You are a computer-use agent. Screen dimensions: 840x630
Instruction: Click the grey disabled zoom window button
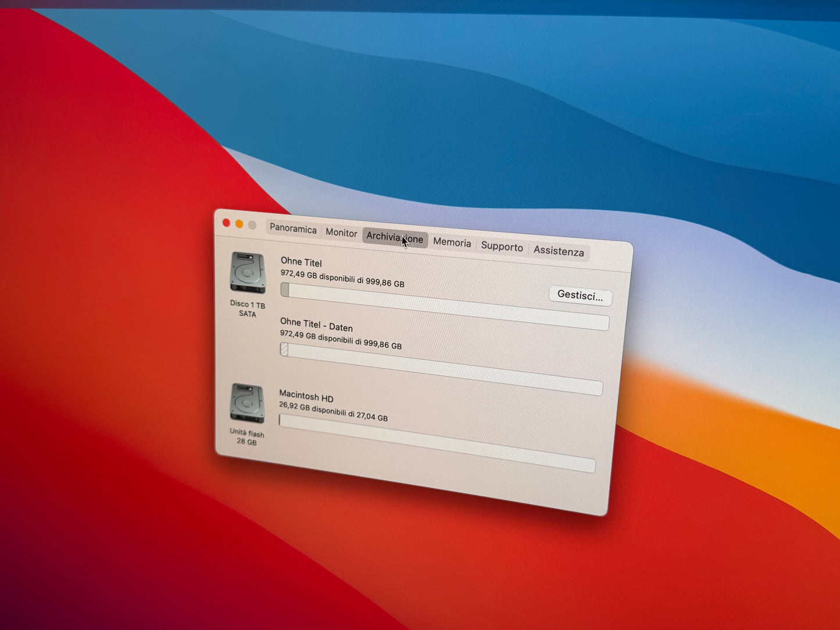coord(252,225)
